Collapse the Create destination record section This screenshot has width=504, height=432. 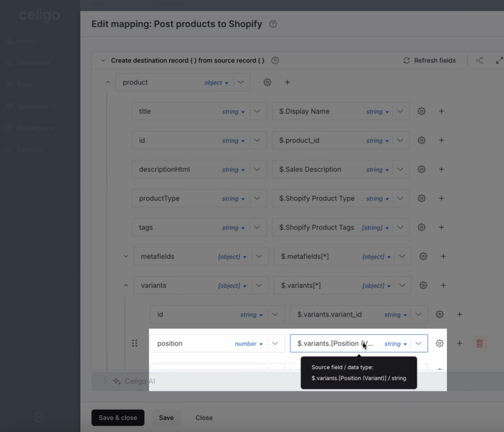(x=103, y=60)
